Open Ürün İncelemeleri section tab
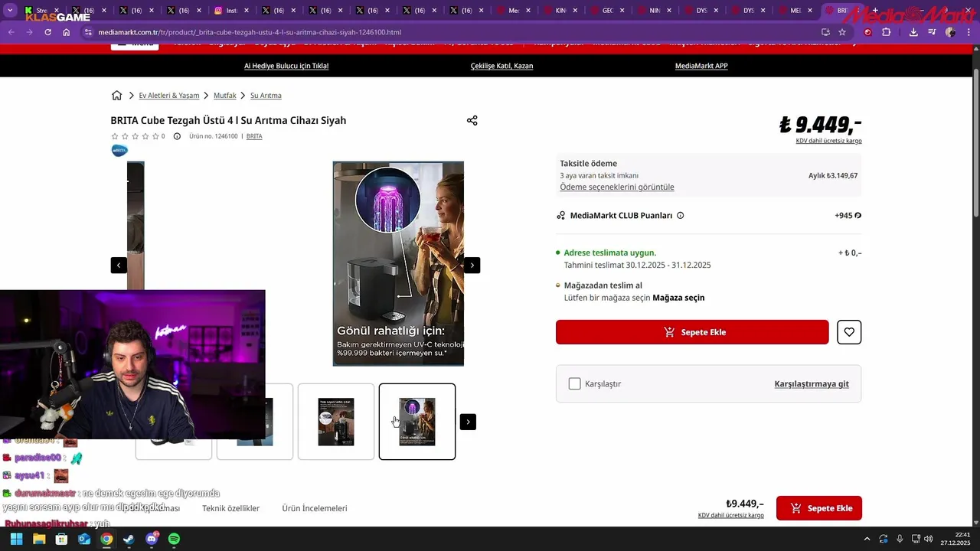 [315, 508]
